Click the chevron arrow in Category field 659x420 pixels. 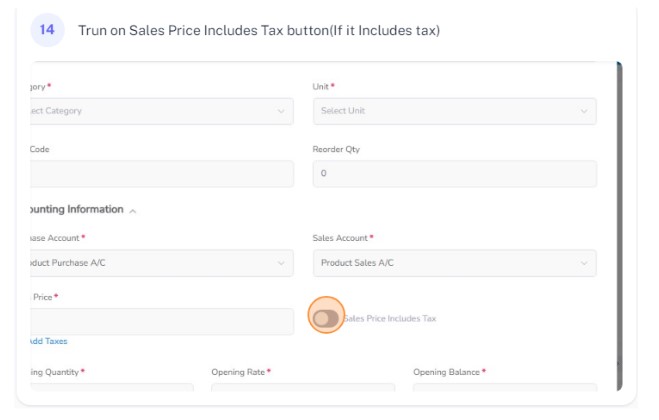click(x=281, y=111)
